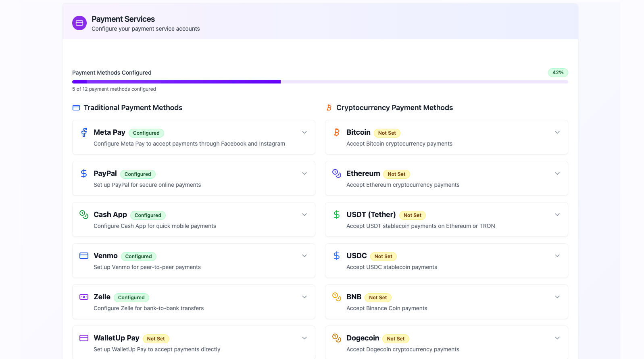The image size is (644, 359).
Task: Open the Dogecoin card title
Action: [x=363, y=338]
